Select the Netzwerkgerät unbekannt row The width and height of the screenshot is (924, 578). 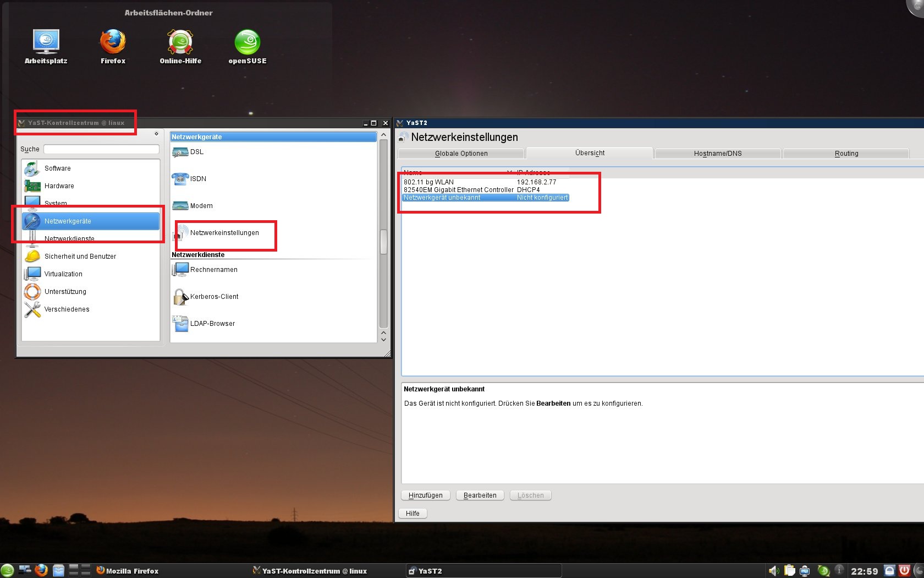tap(486, 198)
